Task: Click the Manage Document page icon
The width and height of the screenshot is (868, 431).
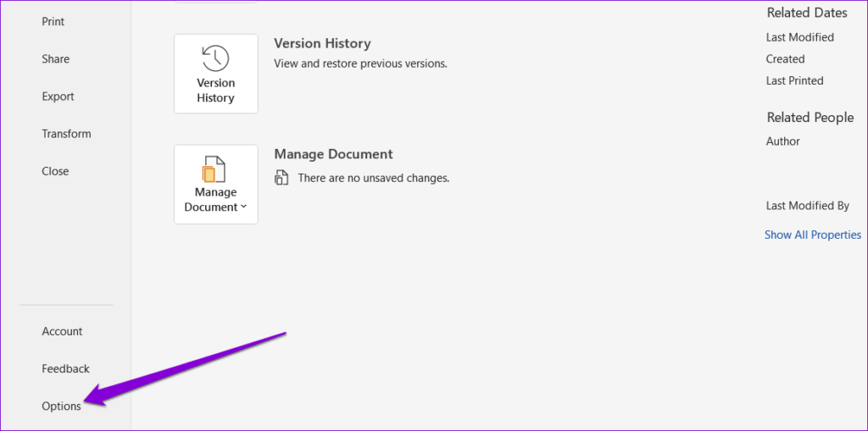Action: click(215, 169)
